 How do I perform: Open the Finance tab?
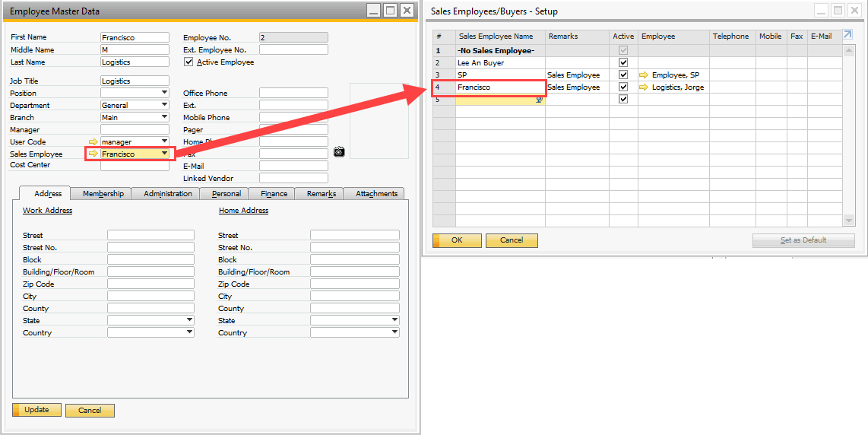272,193
